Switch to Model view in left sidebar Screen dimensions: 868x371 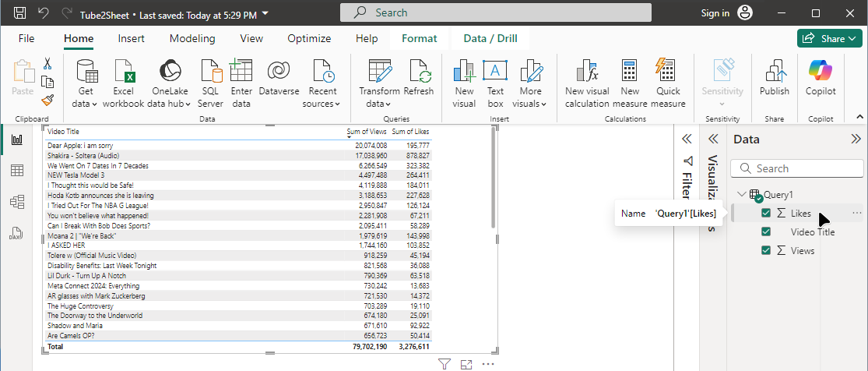(17, 202)
